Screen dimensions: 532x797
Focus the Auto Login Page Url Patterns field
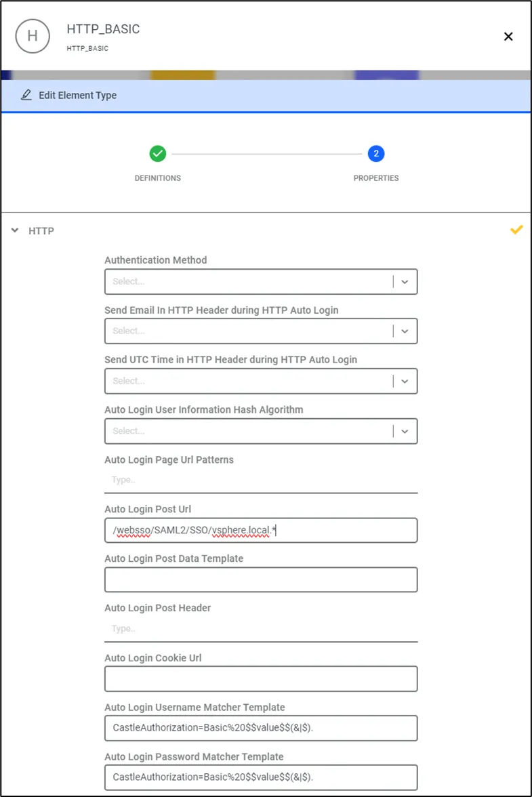point(261,480)
